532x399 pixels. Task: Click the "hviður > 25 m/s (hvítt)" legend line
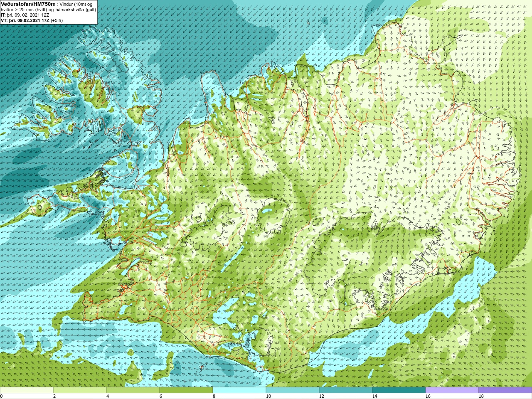24,9
